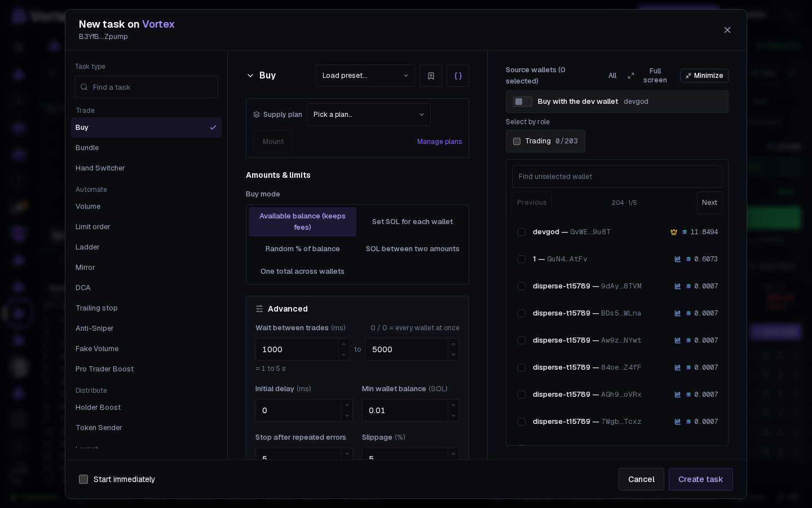Select All source wallets
The height and width of the screenshot is (508, 812).
pyautogui.click(x=612, y=76)
